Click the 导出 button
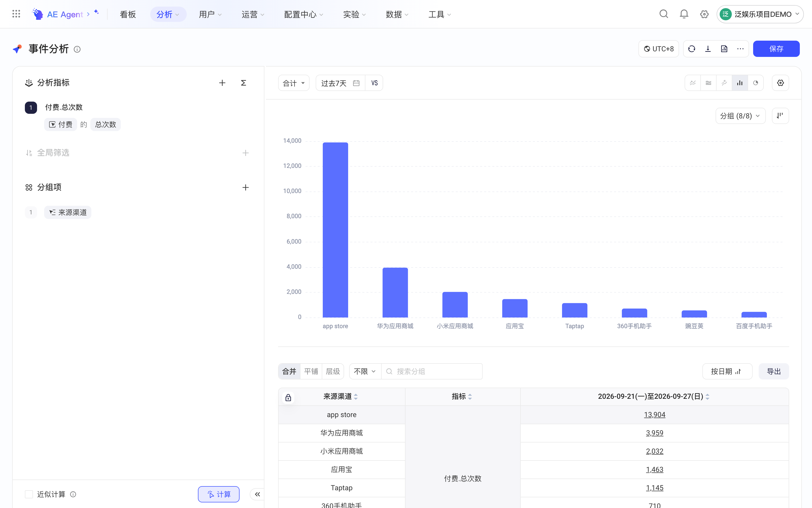812x508 pixels. click(x=774, y=371)
